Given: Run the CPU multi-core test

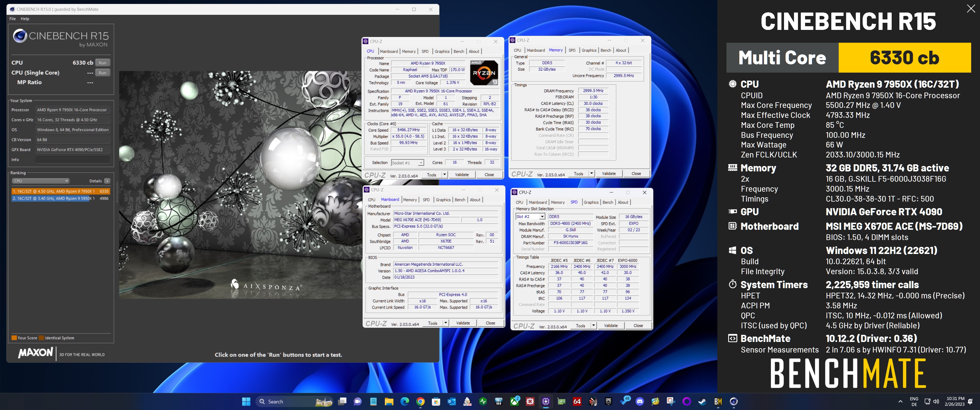Looking at the screenshot, I should point(102,63).
